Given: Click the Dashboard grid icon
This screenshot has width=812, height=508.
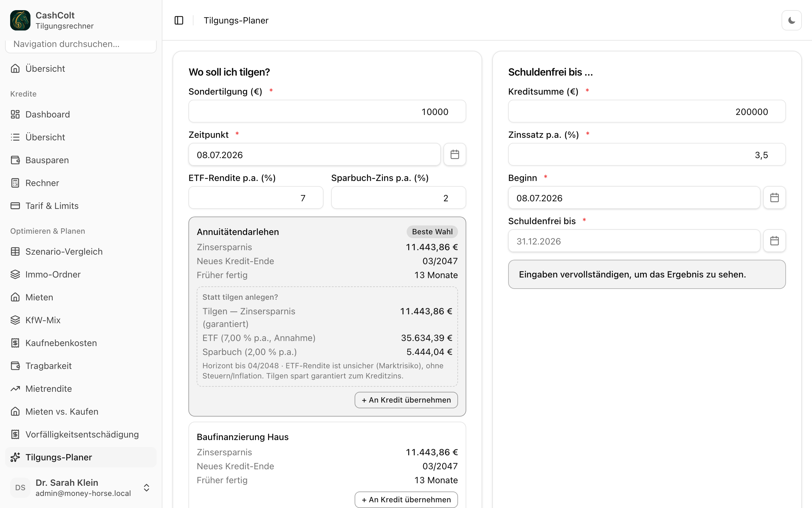Looking at the screenshot, I should tap(15, 114).
